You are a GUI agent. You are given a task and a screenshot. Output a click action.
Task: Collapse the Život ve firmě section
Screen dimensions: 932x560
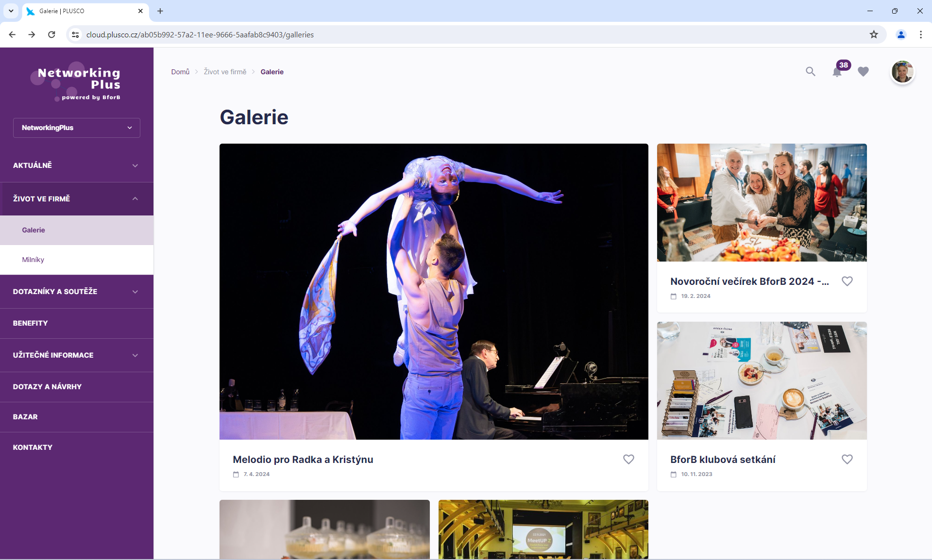click(x=77, y=199)
